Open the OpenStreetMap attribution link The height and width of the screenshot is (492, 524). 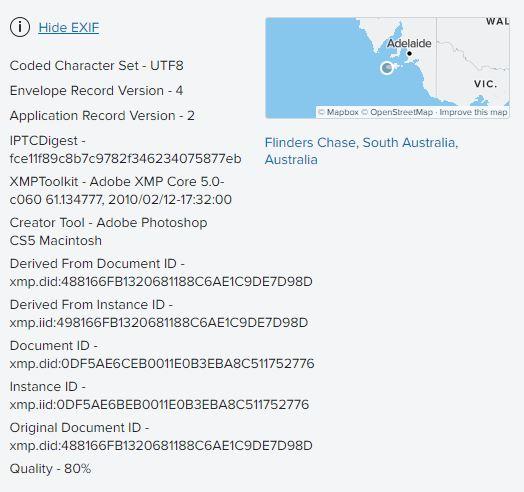397,112
